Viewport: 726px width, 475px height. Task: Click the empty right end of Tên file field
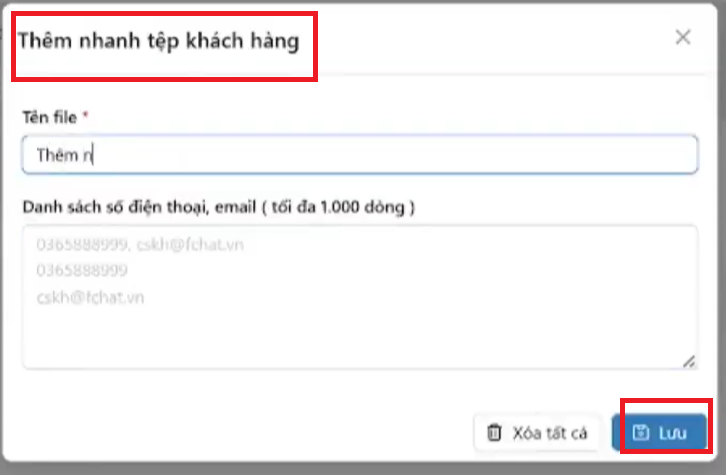pos(600,155)
